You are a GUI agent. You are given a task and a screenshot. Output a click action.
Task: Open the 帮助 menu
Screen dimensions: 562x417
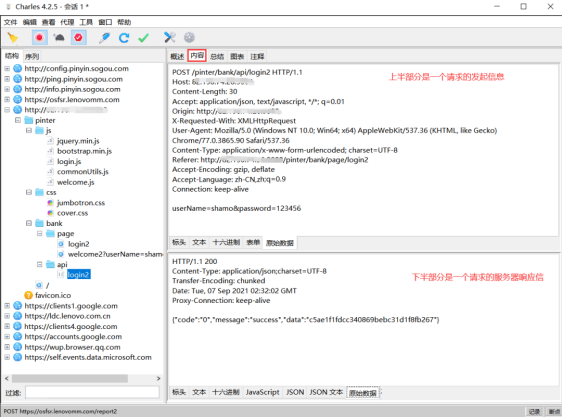coord(124,22)
